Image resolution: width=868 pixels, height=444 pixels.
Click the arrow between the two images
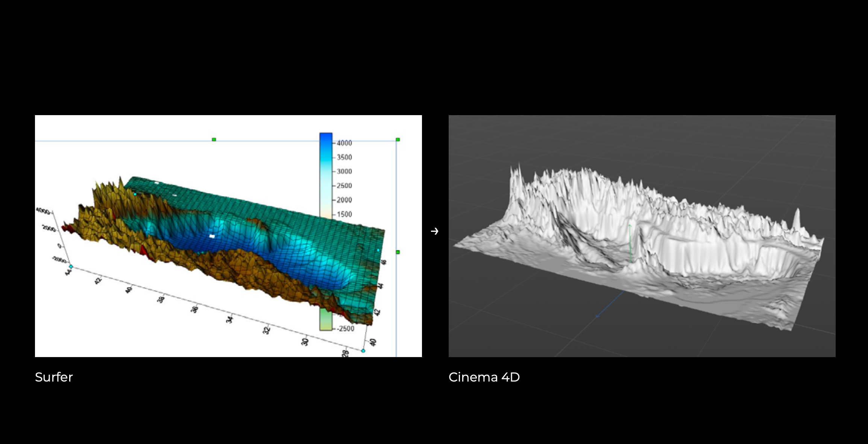click(x=435, y=231)
